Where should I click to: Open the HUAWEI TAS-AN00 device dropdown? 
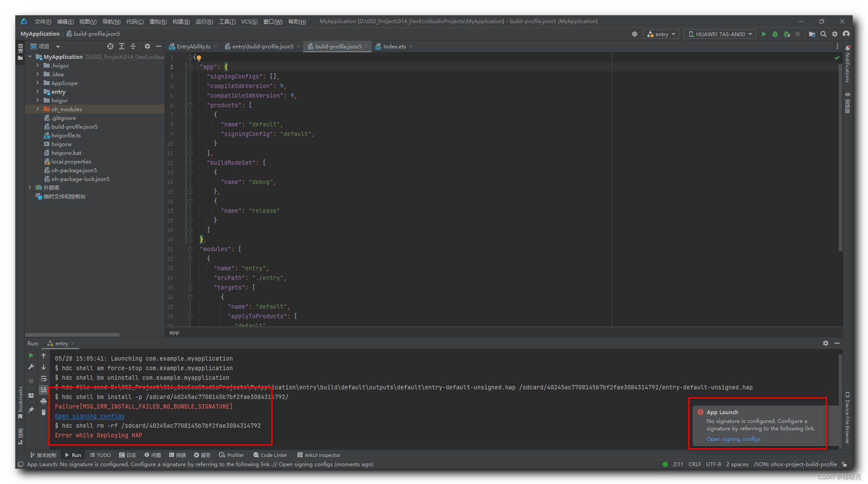(x=720, y=34)
